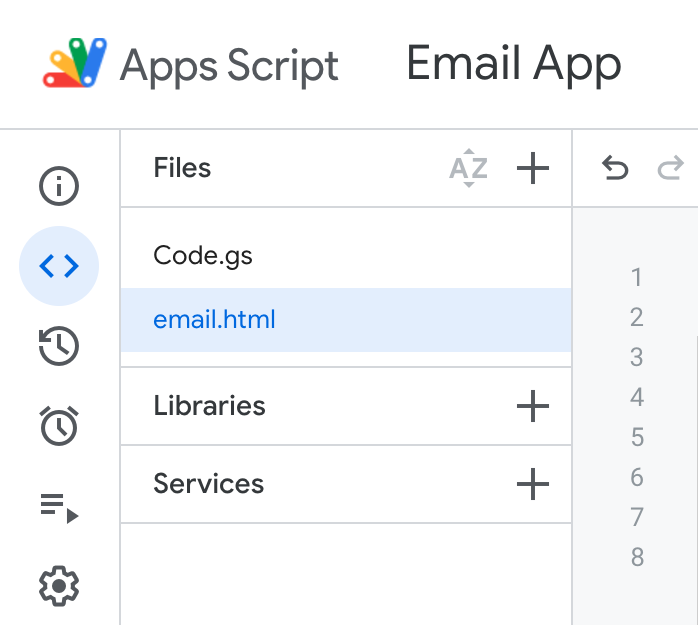Add a library with Libraries plus icon
Viewport: 698px width, 625px height.
coord(532,406)
